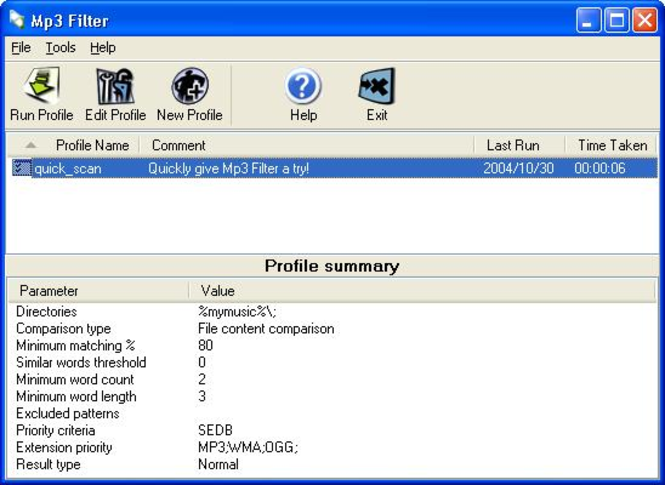The width and height of the screenshot is (665, 485).
Task: Maximize the Mp3 Filter window
Action: click(x=616, y=20)
